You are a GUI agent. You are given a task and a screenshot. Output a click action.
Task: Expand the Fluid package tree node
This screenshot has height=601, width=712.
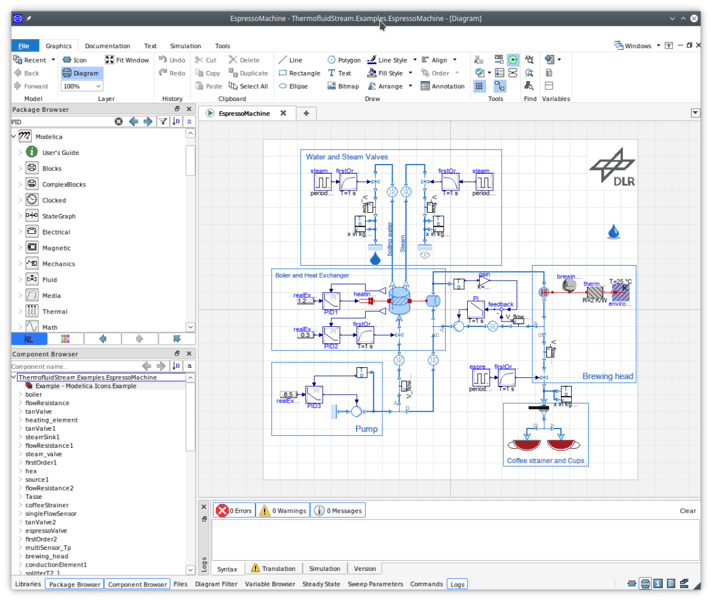point(20,280)
